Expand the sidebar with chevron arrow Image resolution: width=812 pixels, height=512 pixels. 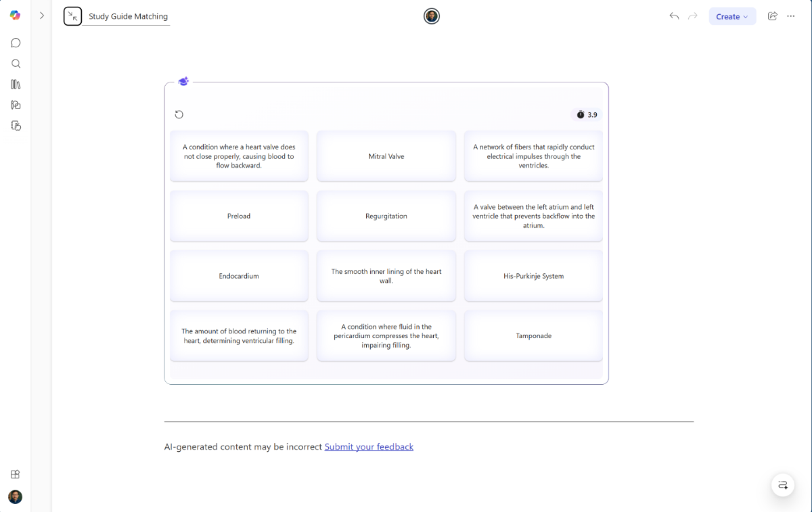click(42, 16)
